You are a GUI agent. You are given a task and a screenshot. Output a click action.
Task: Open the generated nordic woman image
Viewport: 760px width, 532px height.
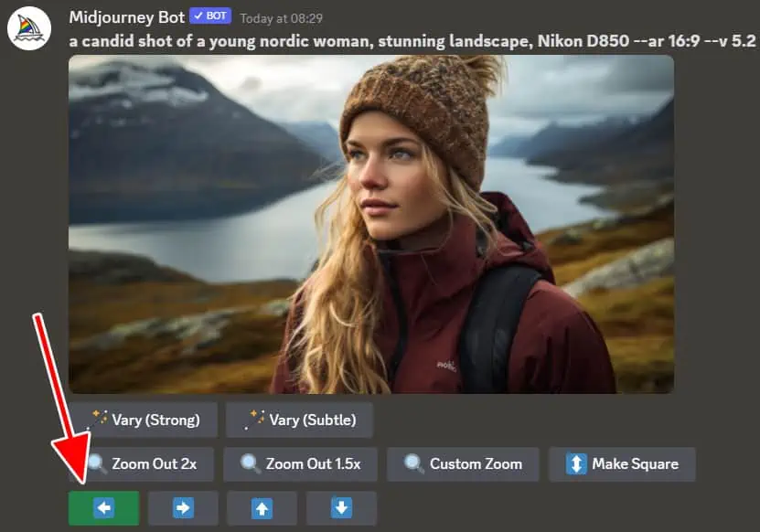click(371, 224)
